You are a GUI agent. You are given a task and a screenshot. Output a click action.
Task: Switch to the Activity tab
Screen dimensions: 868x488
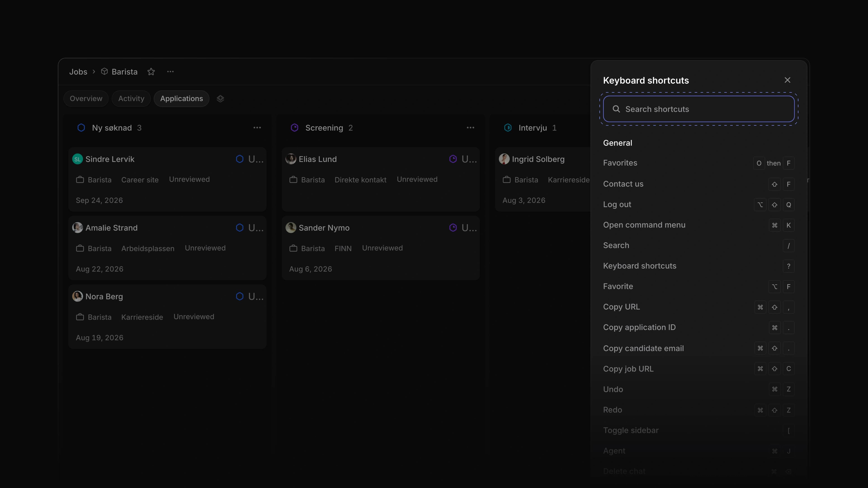[131, 99]
